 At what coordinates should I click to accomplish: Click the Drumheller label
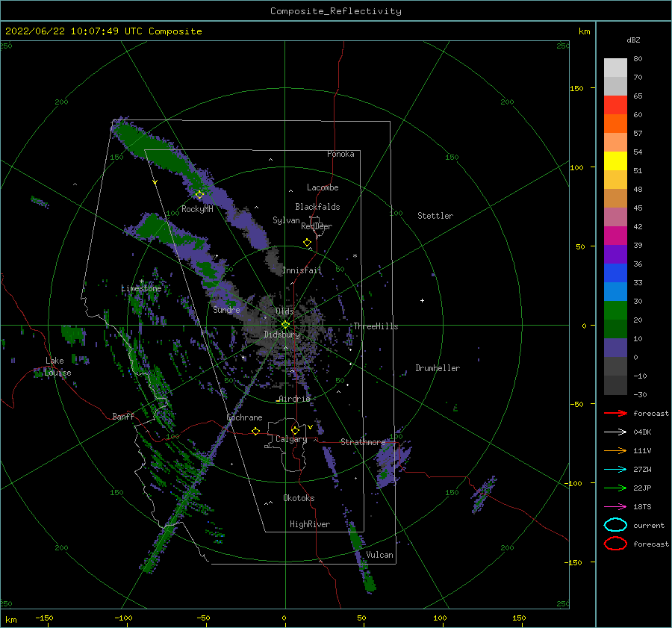click(x=437, y=368)
